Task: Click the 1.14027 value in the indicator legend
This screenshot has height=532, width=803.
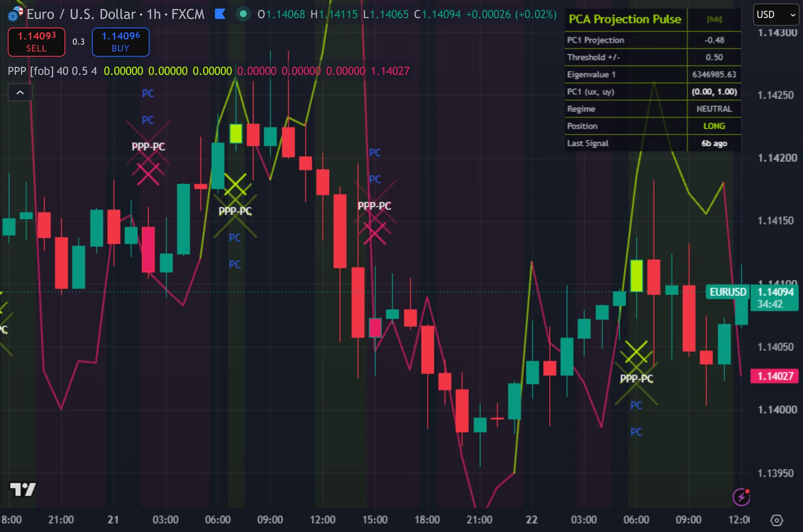Action: click(390, 71)
